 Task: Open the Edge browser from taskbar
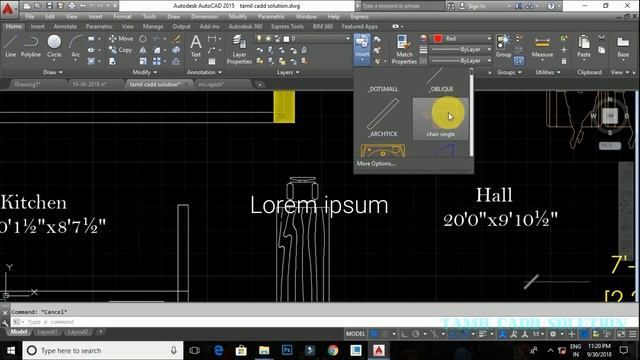218,351
